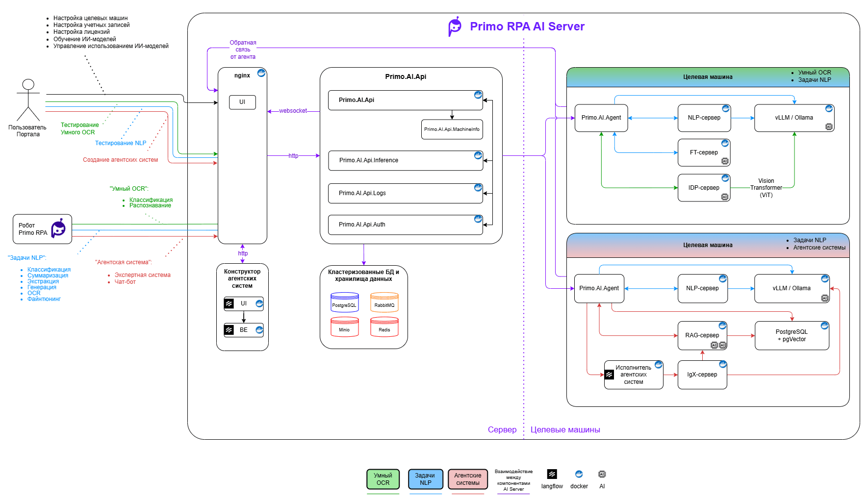Click the IDP-сервер block
The height and width of the screenshot is (502, 868).
click(703, 188)
